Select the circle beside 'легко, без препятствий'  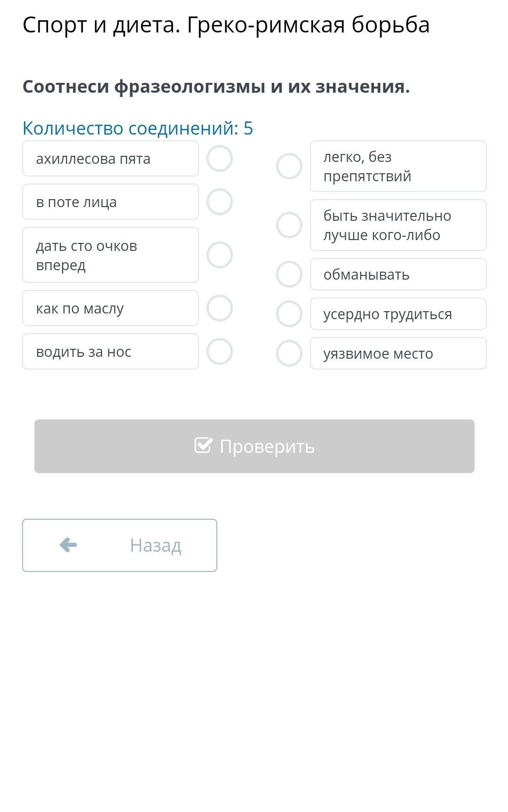(289, 166)
